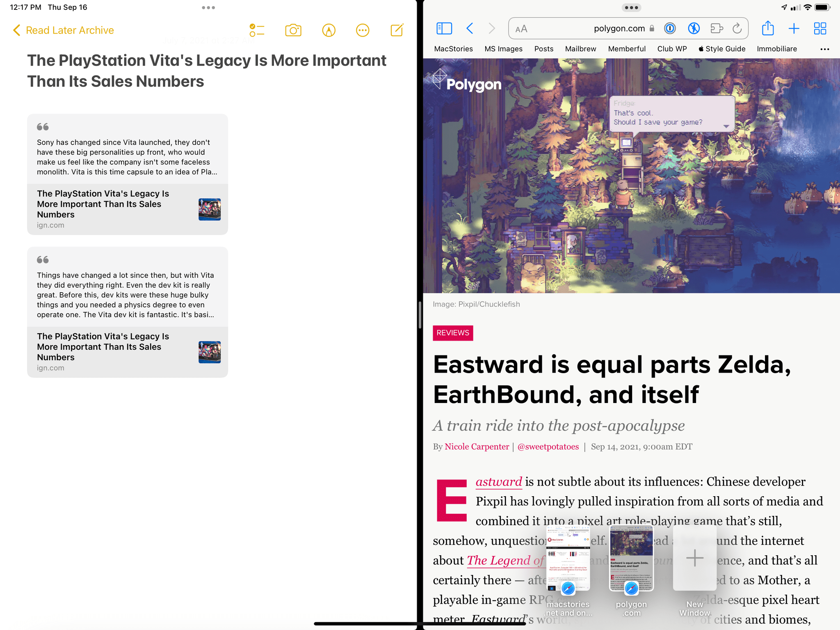This screenshot has width=840, height=630.
Task: Reload the polygon.com page
Action: tap(737, 28)
